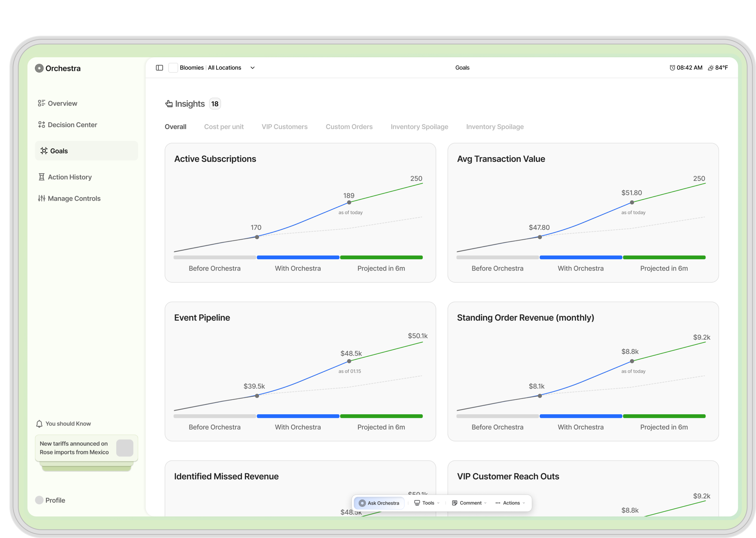Click the You should Know bell icon
Viewport: 756px width, 538px height.
[x=39, y=424]
